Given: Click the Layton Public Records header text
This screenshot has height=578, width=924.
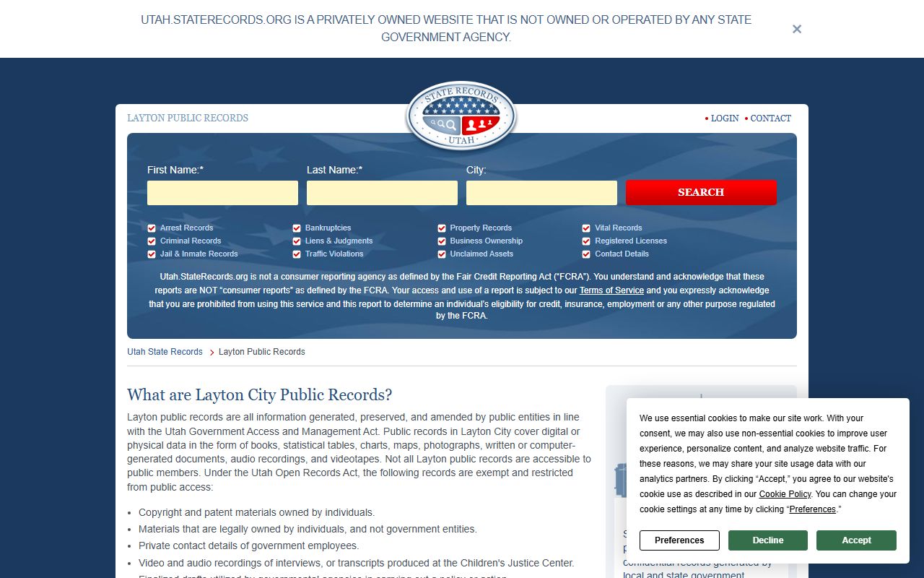Looking at the screenshot, I should 188,118.
